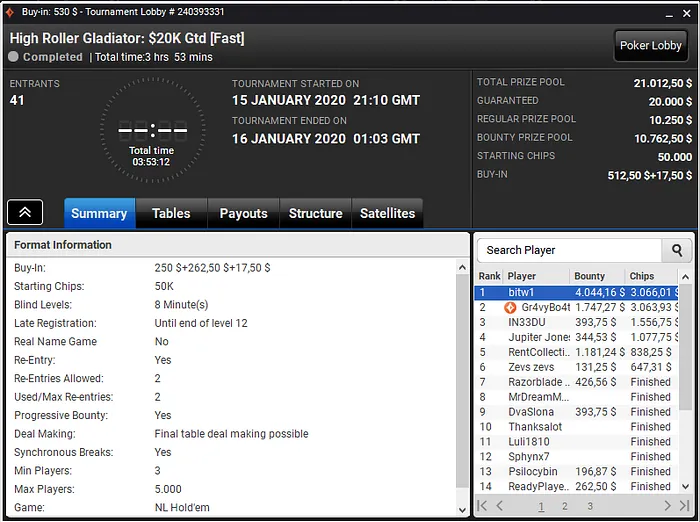
Task: Select the ReadyPlaye.. player row
Action: 577,486
